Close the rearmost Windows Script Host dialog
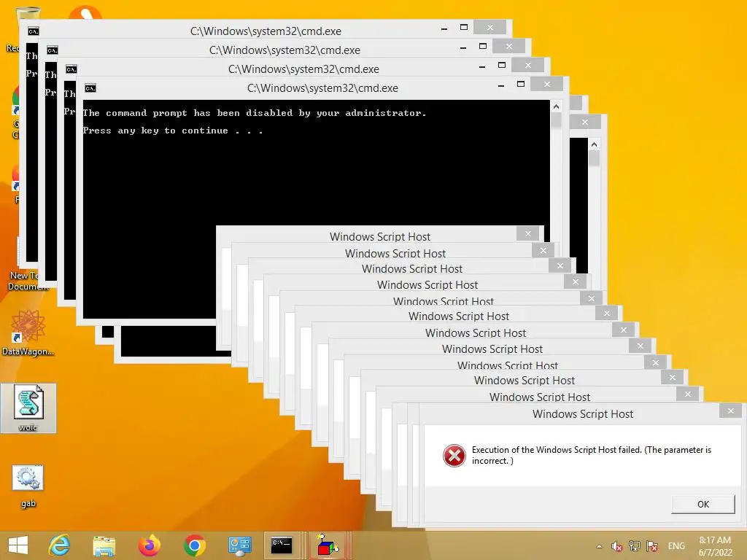Screen dimensions: 747x560 coord(527,233)
